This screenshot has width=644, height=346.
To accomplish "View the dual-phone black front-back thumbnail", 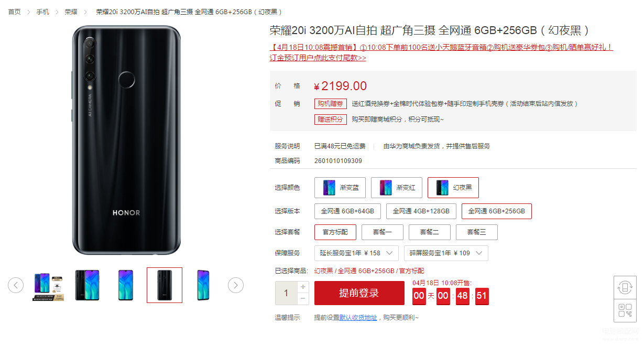I will click(86, 285).
